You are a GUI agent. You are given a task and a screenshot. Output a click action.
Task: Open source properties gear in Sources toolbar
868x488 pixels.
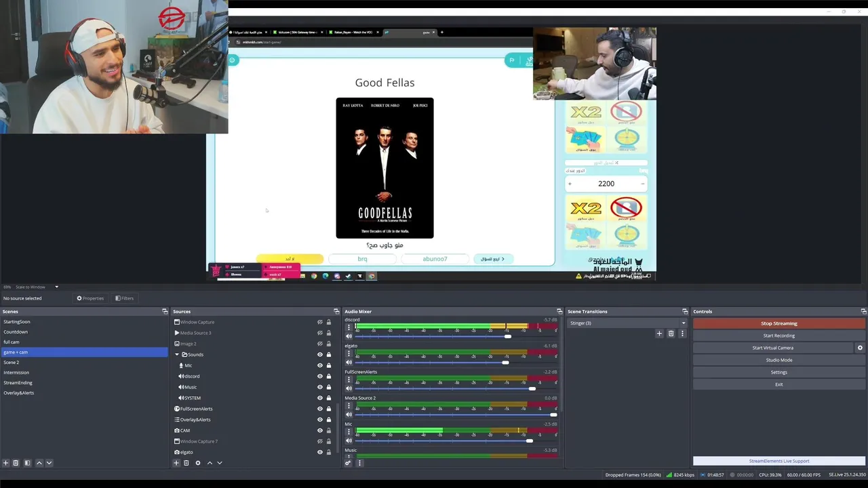point(198,463)
